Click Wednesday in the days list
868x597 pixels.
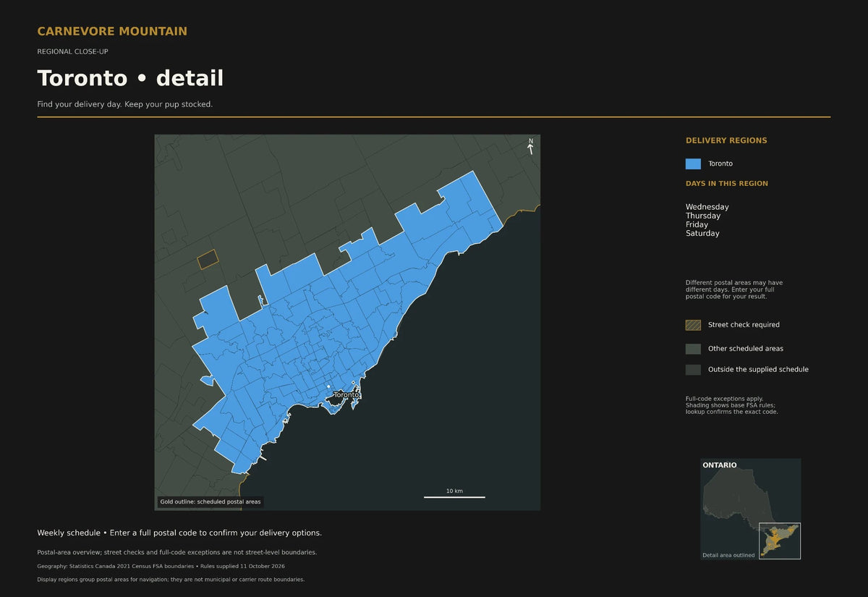pos(707,207)
